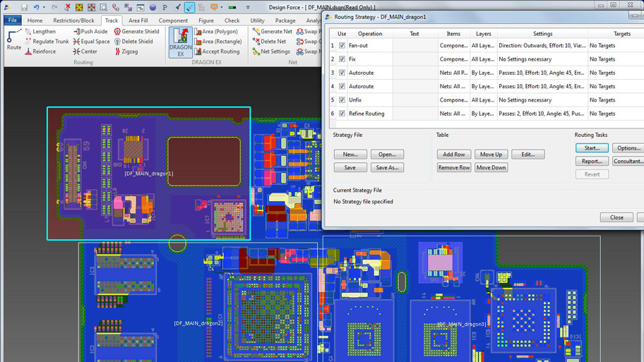Expand the Undo history dropdown arrow
644x362 pixels.
44,7
